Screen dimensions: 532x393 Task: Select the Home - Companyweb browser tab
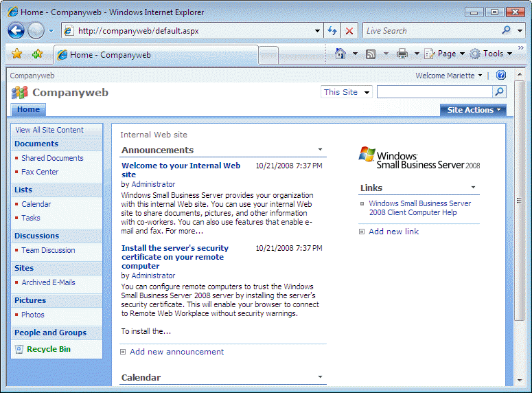(x=156, y=55)
